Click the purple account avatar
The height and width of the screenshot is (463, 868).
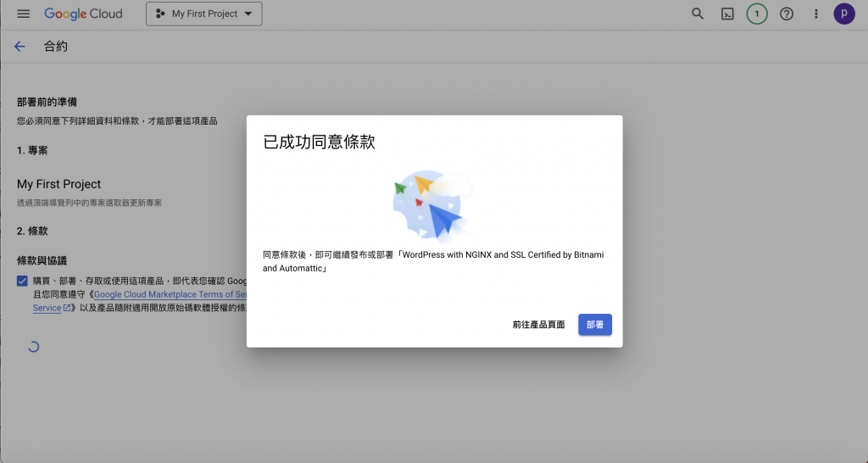(x=844, y=14)
